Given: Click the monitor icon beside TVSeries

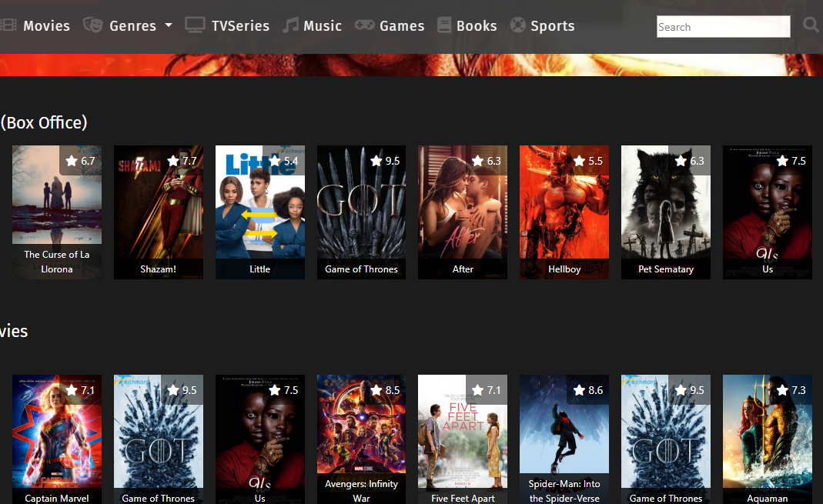Looking at the screenshot, I should point(195,25).
